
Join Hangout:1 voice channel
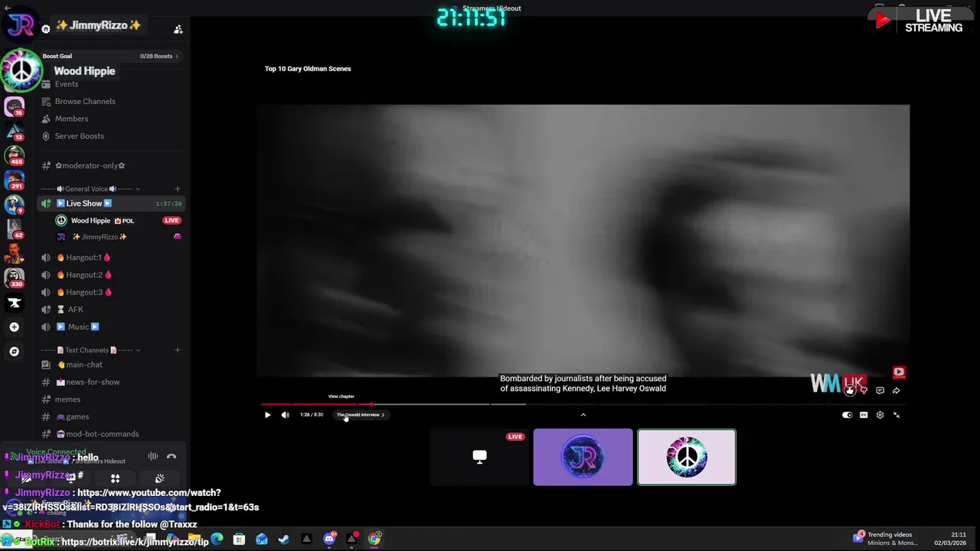[83, 258]
